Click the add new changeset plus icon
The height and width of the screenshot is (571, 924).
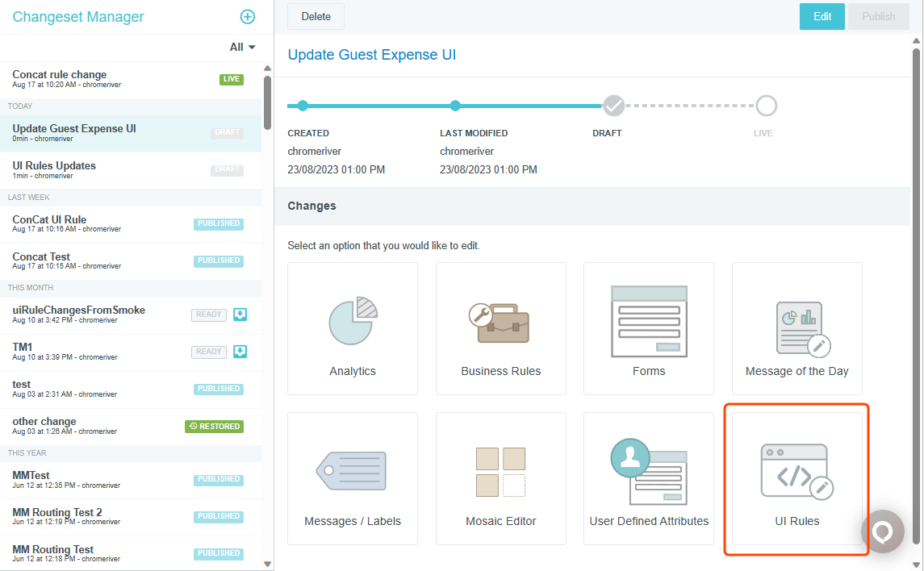coord(248,17)
